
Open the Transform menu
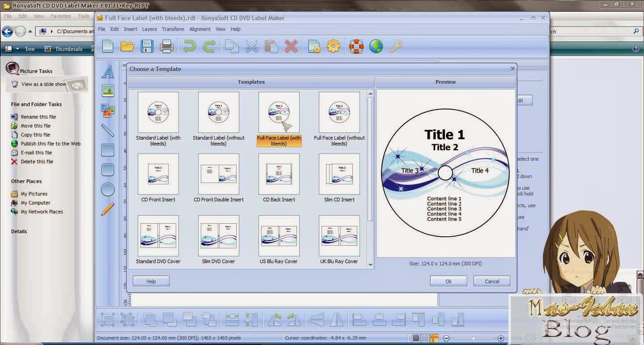(173, 29)
